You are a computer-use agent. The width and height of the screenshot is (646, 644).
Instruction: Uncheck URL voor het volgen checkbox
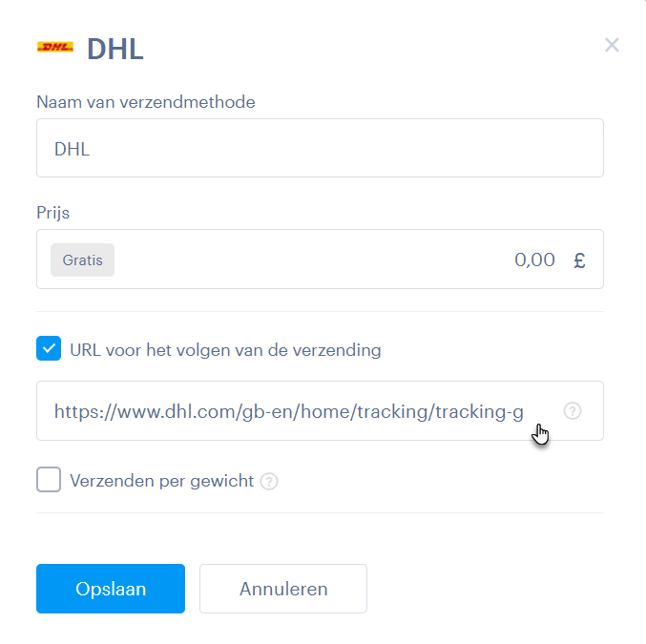(x=49, y=348)
